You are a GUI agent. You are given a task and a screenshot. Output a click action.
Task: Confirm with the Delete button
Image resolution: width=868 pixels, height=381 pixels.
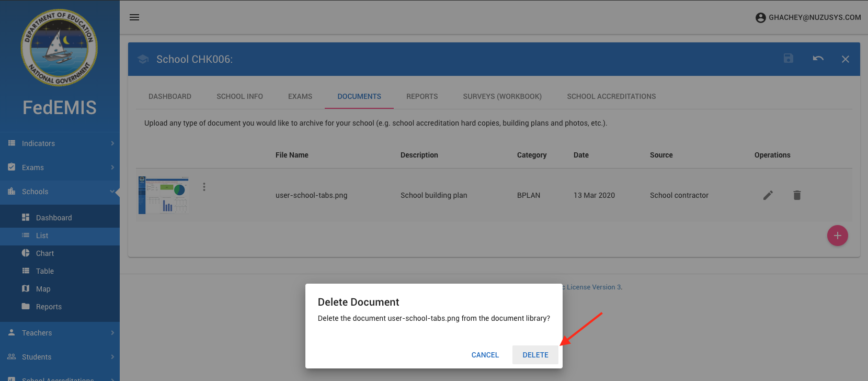pyautogui.click(x=535, y=355)
